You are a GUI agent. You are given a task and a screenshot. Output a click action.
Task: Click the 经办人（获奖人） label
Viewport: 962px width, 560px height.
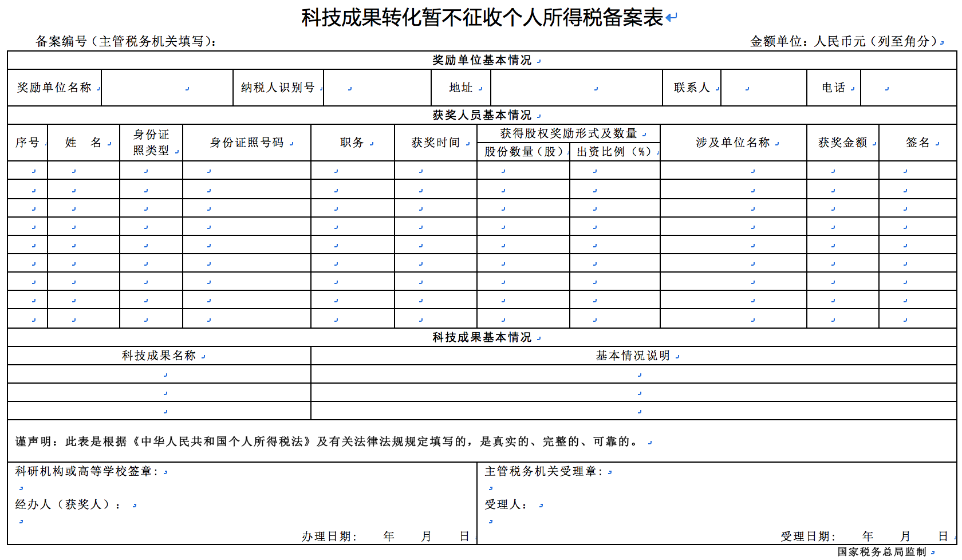coord(68,504)
